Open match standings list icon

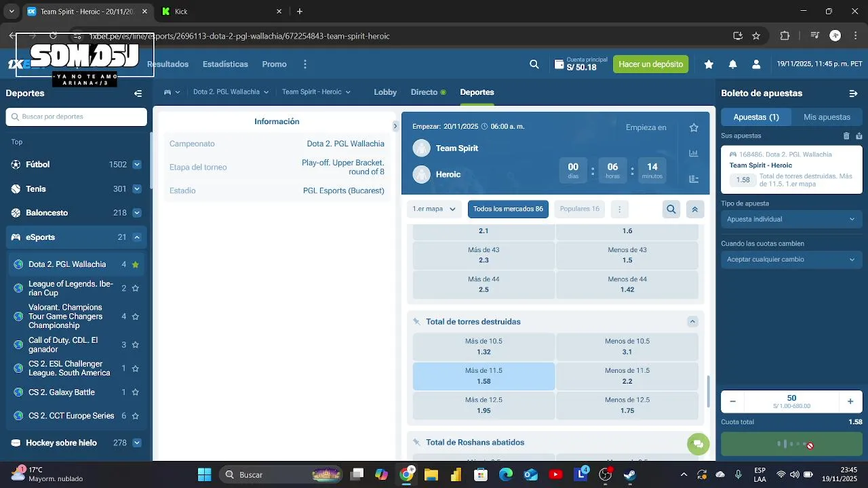[x=694, y=179]
